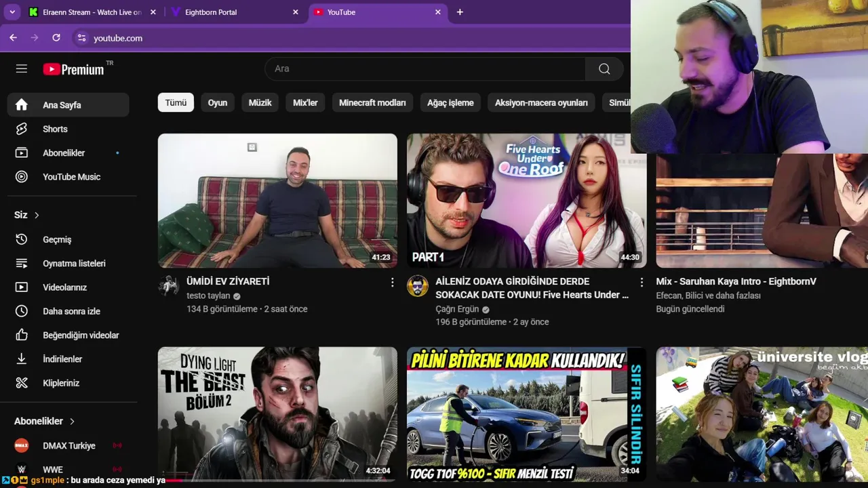868x488 pixels.
Task: Click Çağrı Ergün channel avatar
Action: [418, 286]
